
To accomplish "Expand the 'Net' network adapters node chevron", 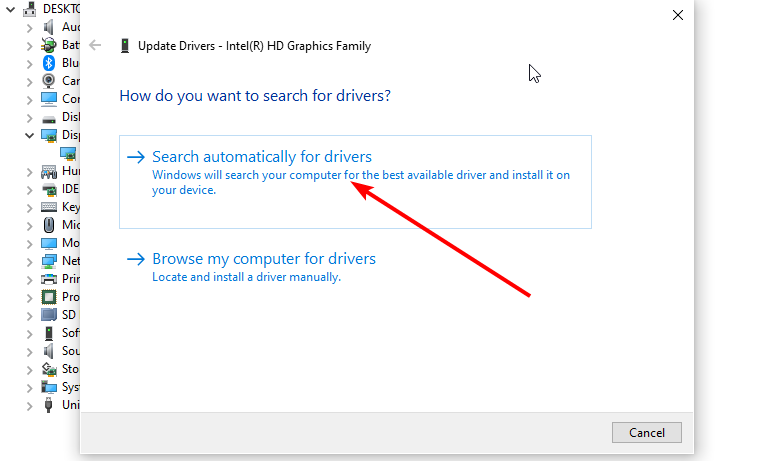I will tap(29, 262).
